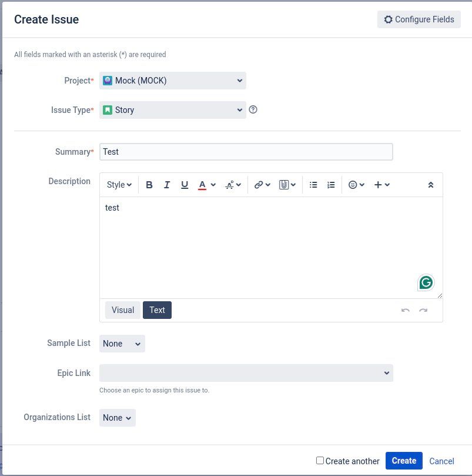This screenshot has width=472, height=476.
Task: Click the blue Create button
Action: (x=404, y=461)
